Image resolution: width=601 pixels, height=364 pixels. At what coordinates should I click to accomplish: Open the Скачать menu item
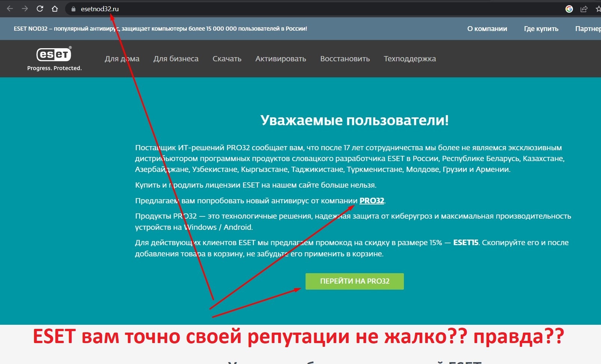pos(227,59)
